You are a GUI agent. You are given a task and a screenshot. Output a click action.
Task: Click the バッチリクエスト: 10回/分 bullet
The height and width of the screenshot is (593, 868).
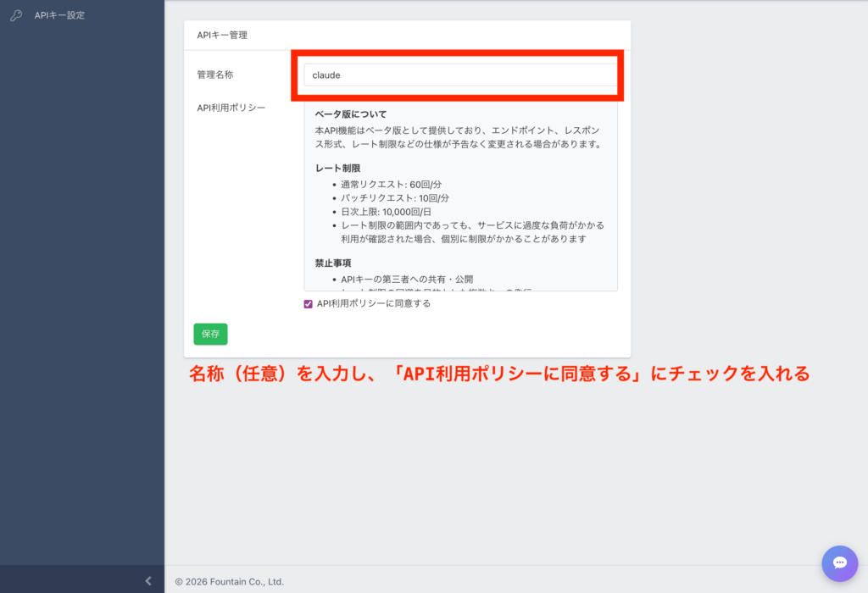coord(395,198)
